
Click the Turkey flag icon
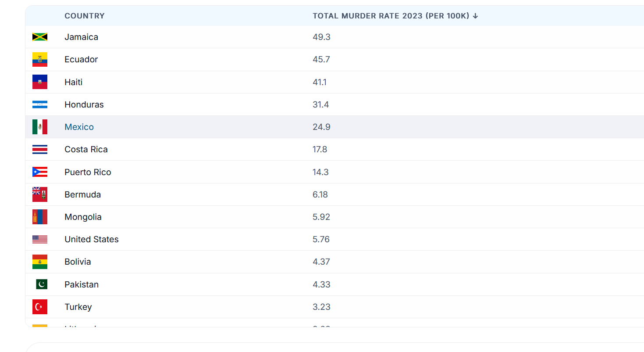click(x=40, y=307)
